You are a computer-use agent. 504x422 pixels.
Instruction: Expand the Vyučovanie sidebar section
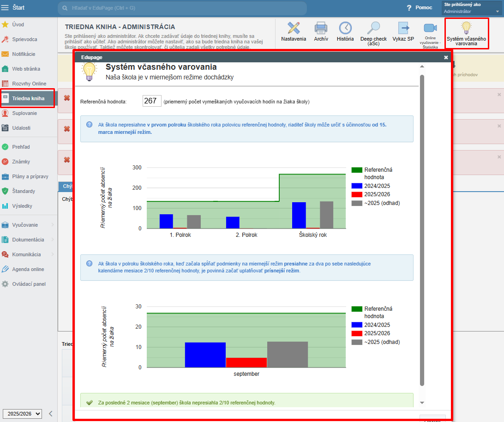(x=28, y=225)
